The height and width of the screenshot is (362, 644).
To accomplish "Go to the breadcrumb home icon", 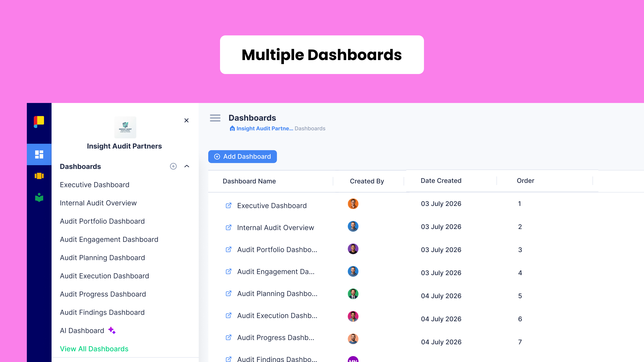I will (232, 128).
